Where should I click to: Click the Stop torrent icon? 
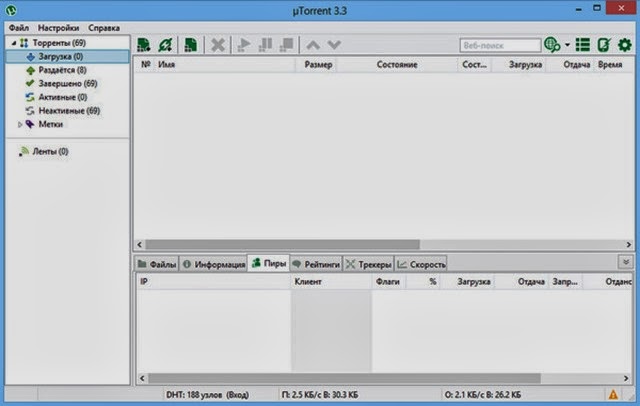[287, 45]
